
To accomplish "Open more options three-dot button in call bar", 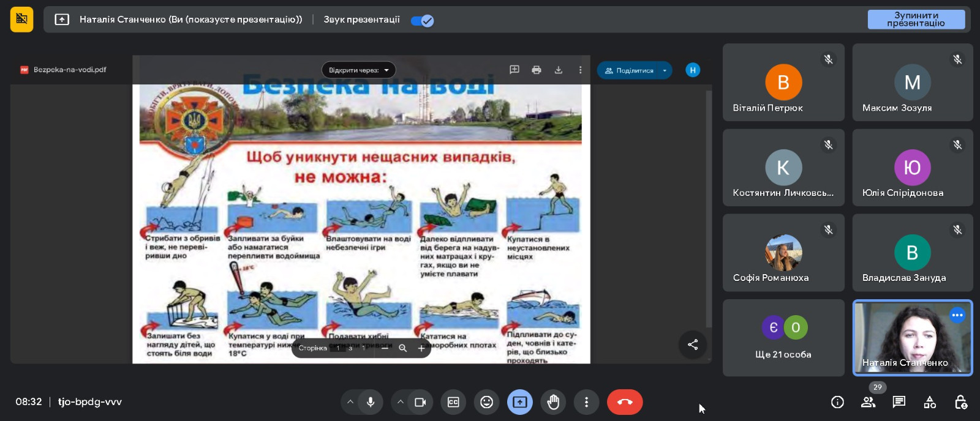I will tap(586, 402).
